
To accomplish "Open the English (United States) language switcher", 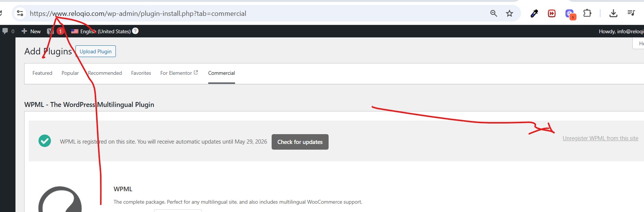I will [101, 31].
